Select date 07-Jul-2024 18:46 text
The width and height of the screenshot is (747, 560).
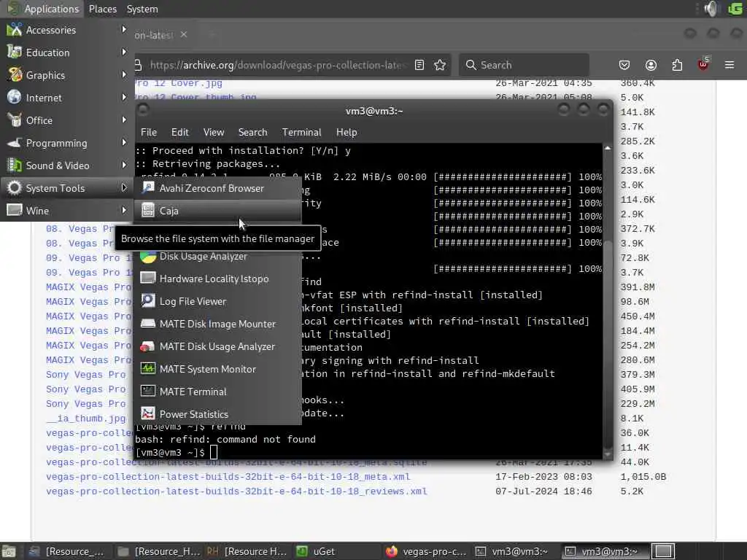[543, 491]
